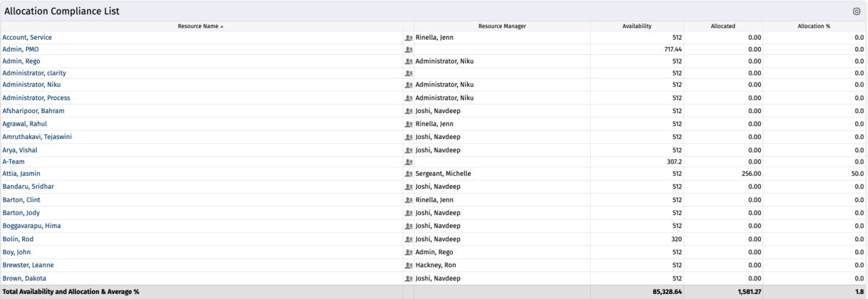
Task: Open resource Brown, Dakota
Action: (x=25, y=278)
